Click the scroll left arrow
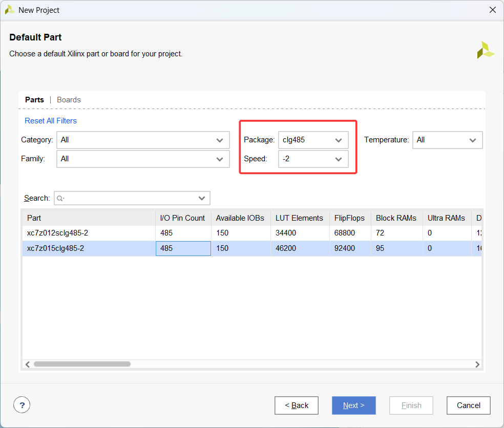Viewport: 504px width, 428px height. tap(28, 365)
